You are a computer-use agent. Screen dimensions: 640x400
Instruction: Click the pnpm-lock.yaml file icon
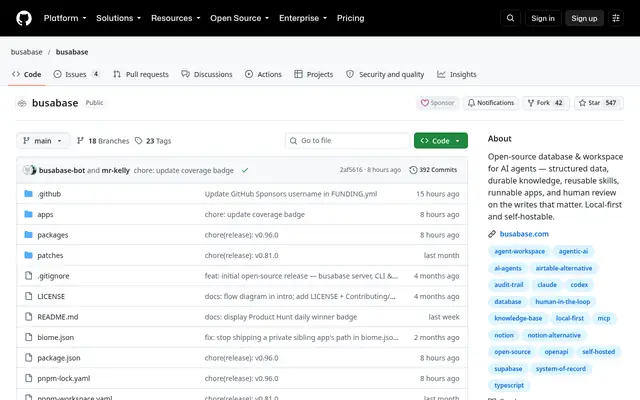pos(28,378)
